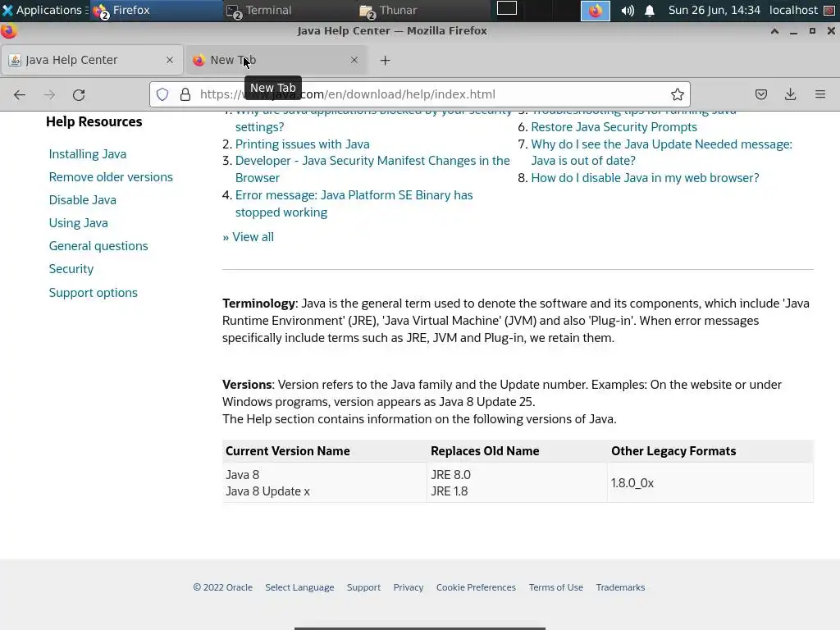Open Select Language in footer
The image size is (840, 630).
[299, 587]
